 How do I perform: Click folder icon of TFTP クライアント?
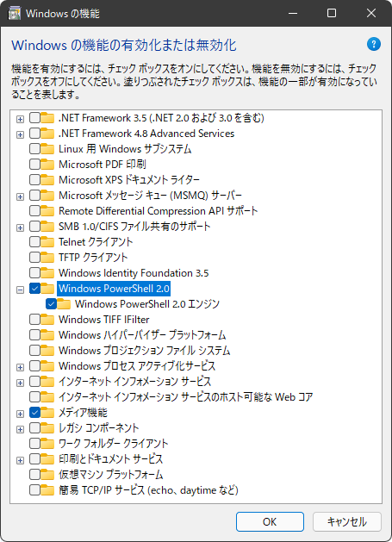(47, 258)
